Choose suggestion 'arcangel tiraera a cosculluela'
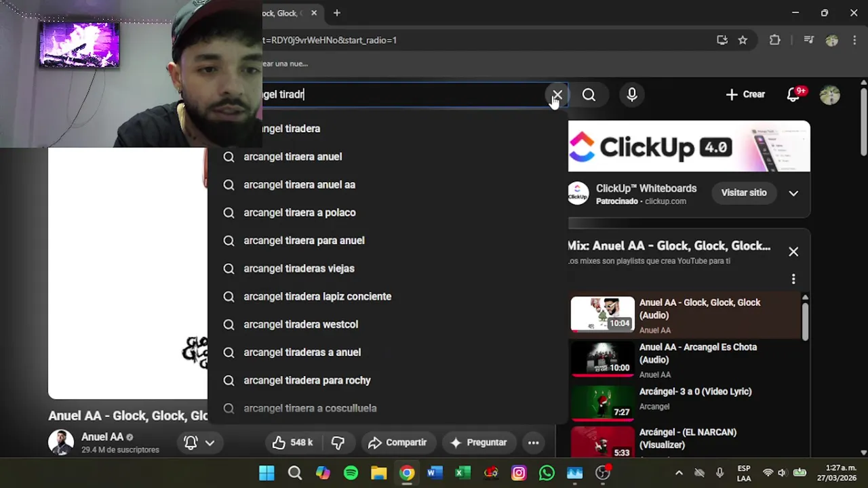 (387, 408)
